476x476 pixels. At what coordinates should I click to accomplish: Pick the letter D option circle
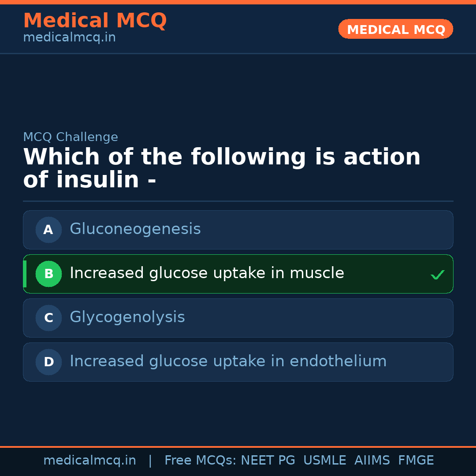[x=48, y=362]
